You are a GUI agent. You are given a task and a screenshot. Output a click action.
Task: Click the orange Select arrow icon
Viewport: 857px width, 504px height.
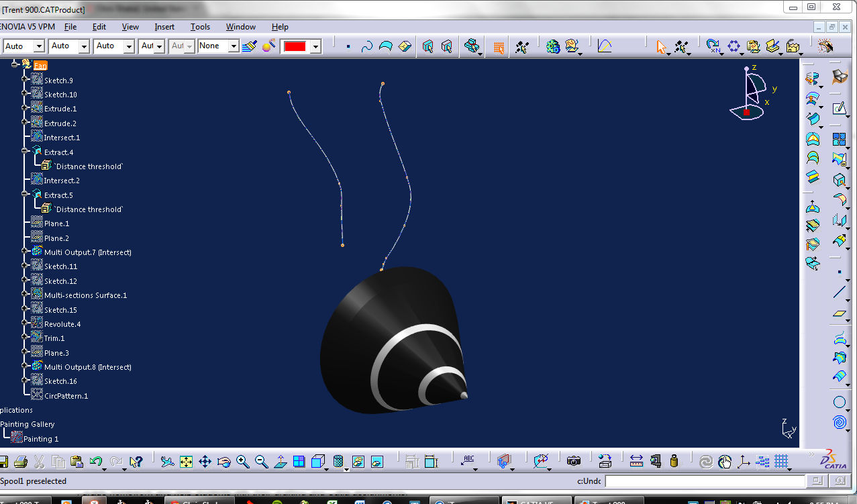pyautogui.click(x=662, y=46)
